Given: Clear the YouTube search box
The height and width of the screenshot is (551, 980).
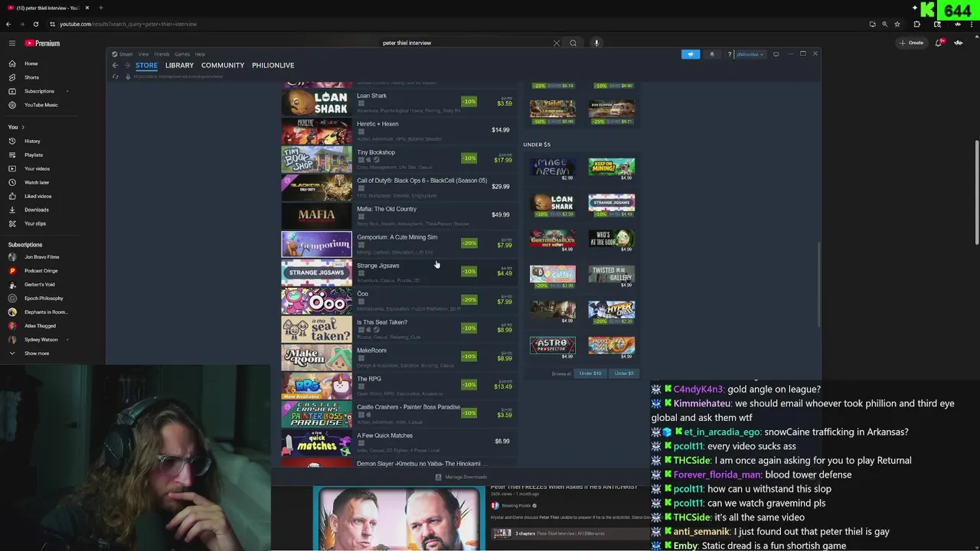Looking at the screenshot, I should click(557, 43).
